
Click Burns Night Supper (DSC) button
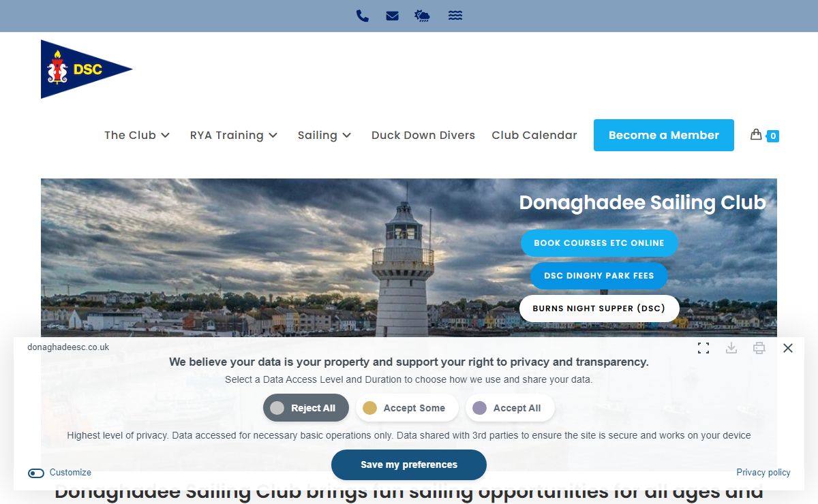click(599, 309)
